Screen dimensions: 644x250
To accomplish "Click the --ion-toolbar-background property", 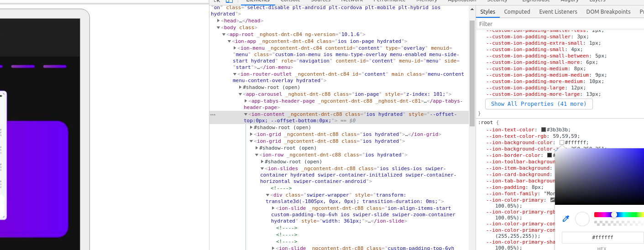I will [520, 161].
